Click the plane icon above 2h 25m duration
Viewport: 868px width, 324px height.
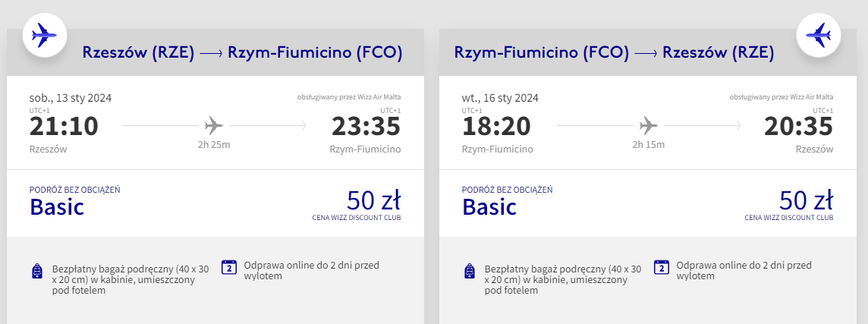point(215,124)
